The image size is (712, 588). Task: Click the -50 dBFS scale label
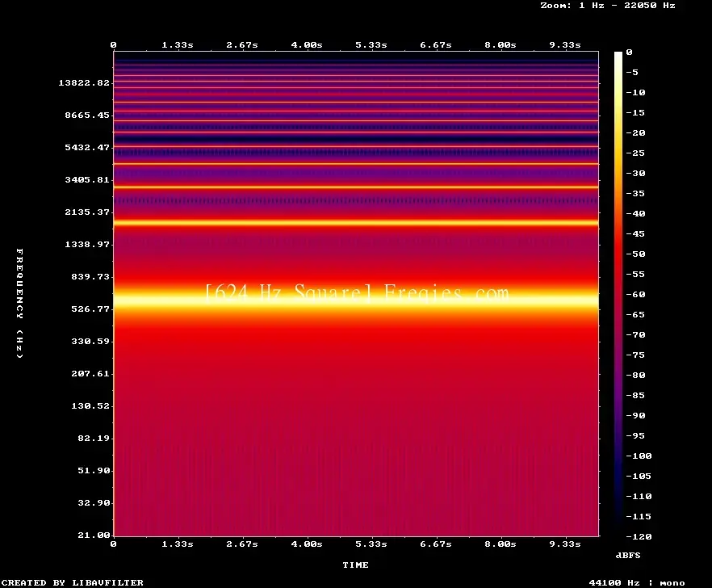tap(635, 254)
